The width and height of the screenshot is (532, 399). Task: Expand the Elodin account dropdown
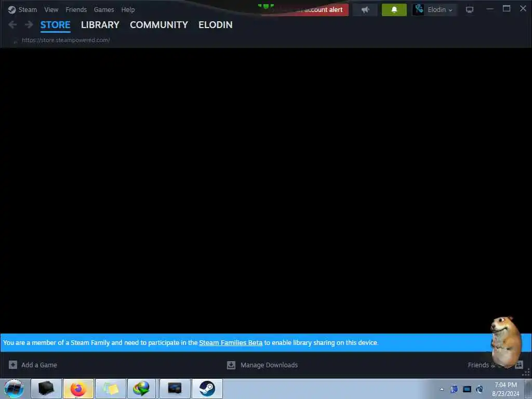coord(440,10)
